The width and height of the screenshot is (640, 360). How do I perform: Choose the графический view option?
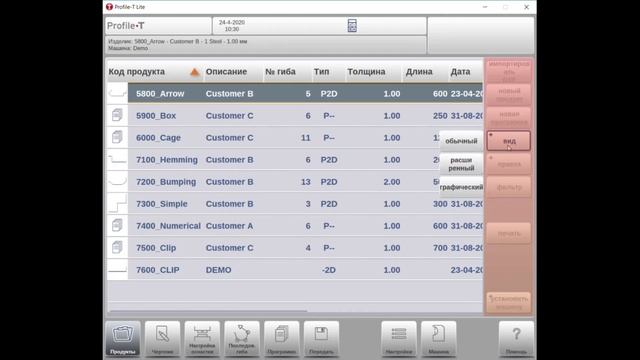461,187
